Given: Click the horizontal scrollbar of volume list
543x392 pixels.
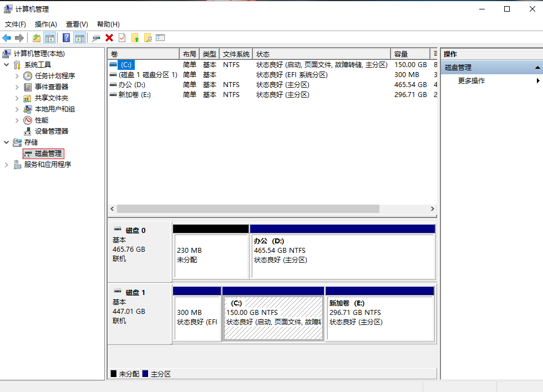Looking at the screenshot, I should 248,209.
